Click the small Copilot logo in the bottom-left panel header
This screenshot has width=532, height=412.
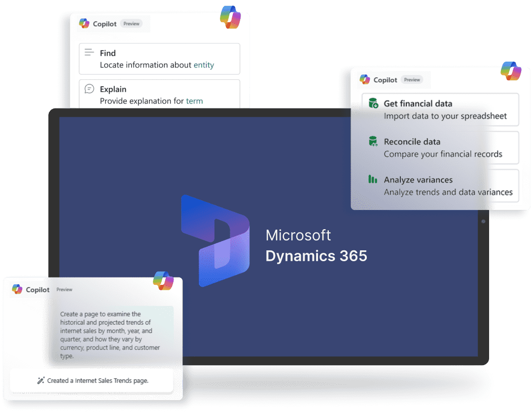tap(17, 289)
